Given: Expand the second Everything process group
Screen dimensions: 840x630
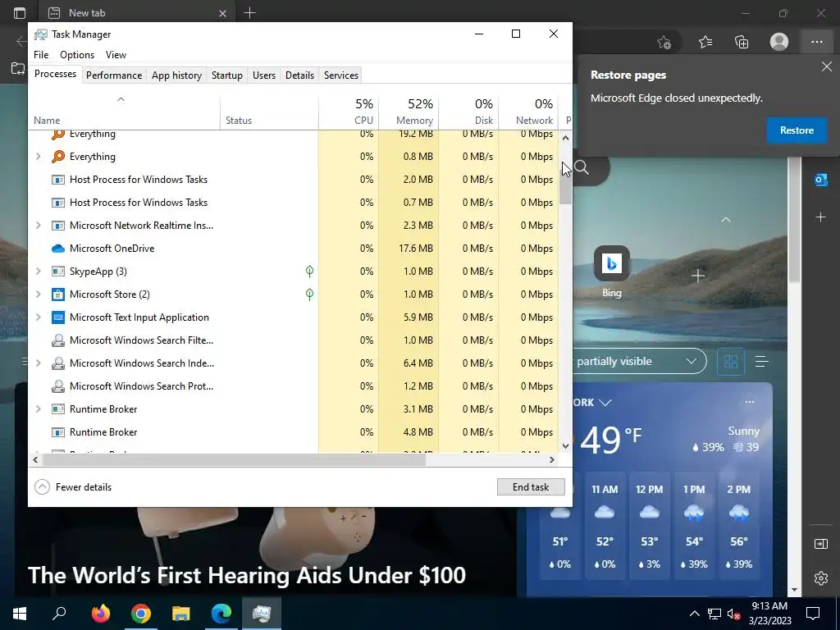Looking at the screenshot, I should (38, 157).
